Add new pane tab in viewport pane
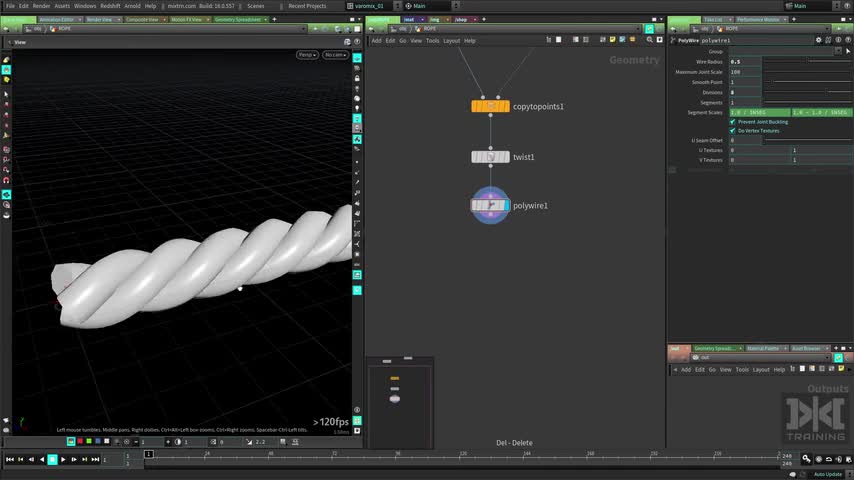The width and height of the screenshot is (854, 480). coord(274,20)
